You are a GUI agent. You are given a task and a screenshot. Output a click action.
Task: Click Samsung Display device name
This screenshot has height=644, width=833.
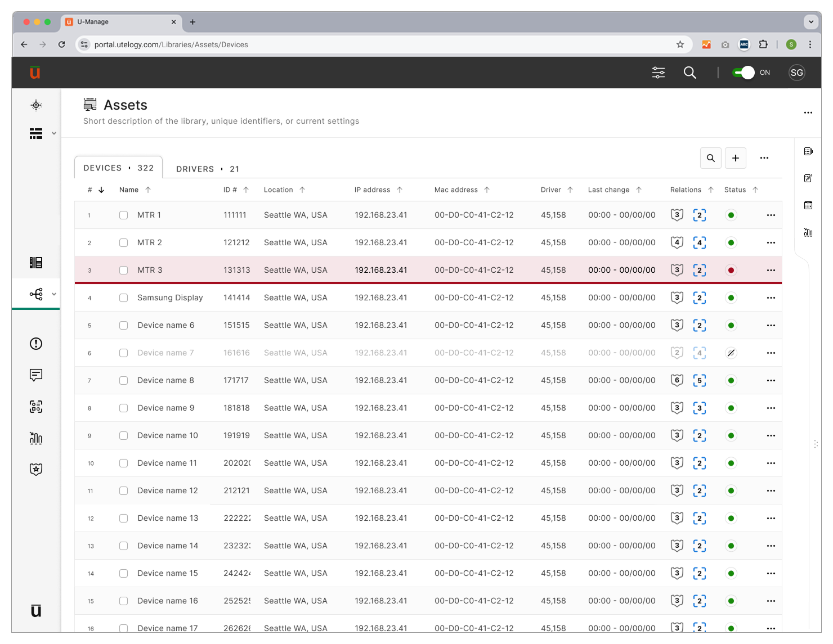pyautogui.click(x=170, y=298)
